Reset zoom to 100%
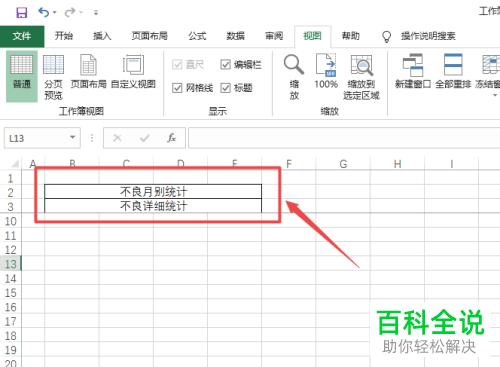Viewport: 500px width, 367px height. click(x=326, y=71)
